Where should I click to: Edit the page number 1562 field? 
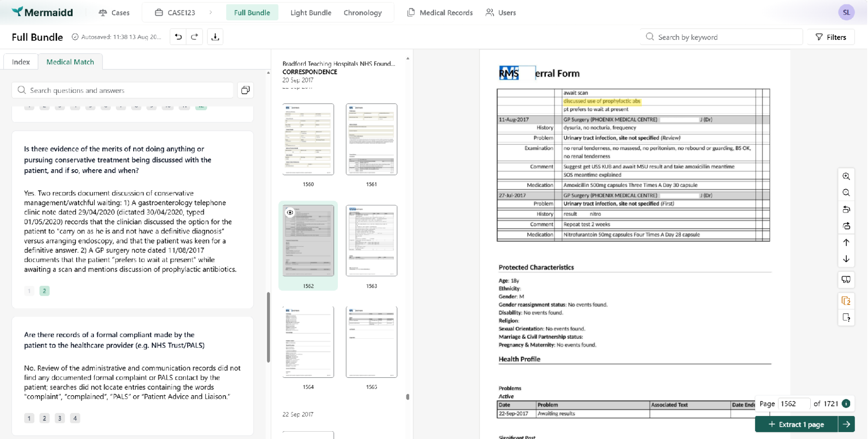tap(793, 403)
